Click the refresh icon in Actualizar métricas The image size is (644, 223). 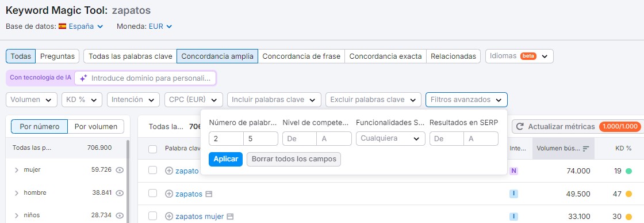click(x=520, y=127)
